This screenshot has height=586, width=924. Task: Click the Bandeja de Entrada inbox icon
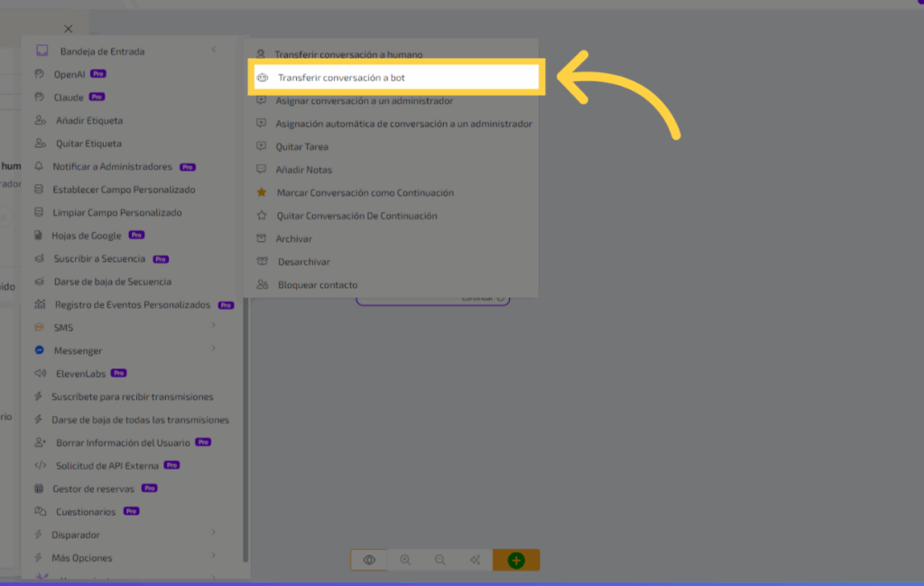click(x=42, y=51)
